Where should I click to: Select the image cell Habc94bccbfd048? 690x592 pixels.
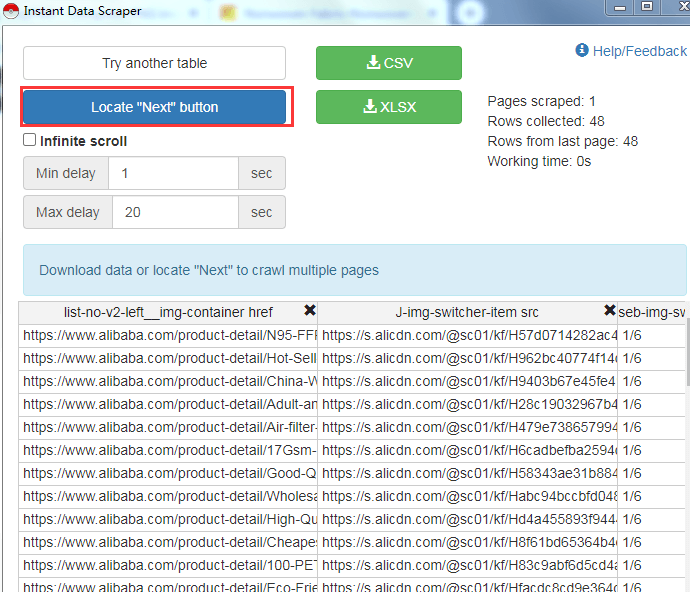click(467, 496)
